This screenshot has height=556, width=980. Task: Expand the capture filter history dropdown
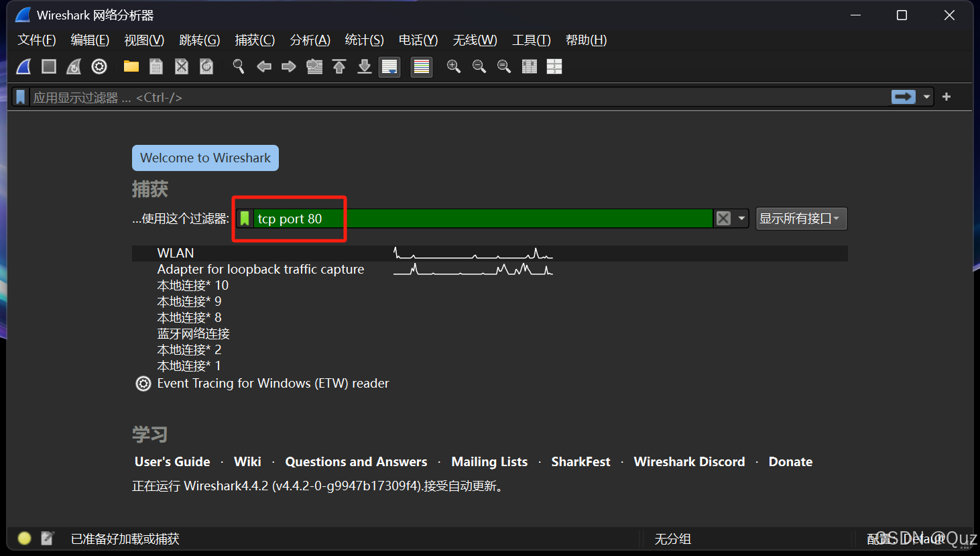tap(741, 219)
